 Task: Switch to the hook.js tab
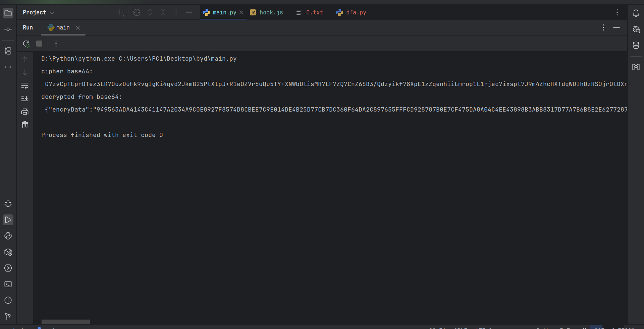267,12
